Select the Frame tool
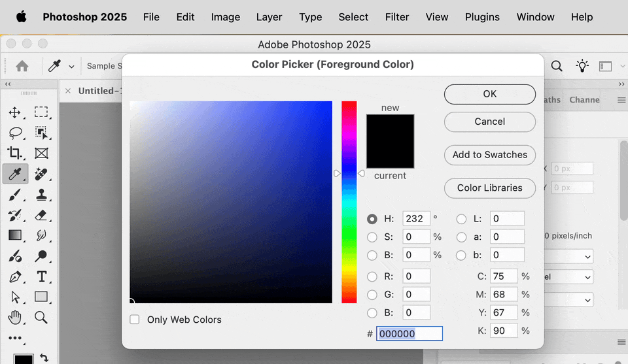The image size is (628, 364). [41, 153]
